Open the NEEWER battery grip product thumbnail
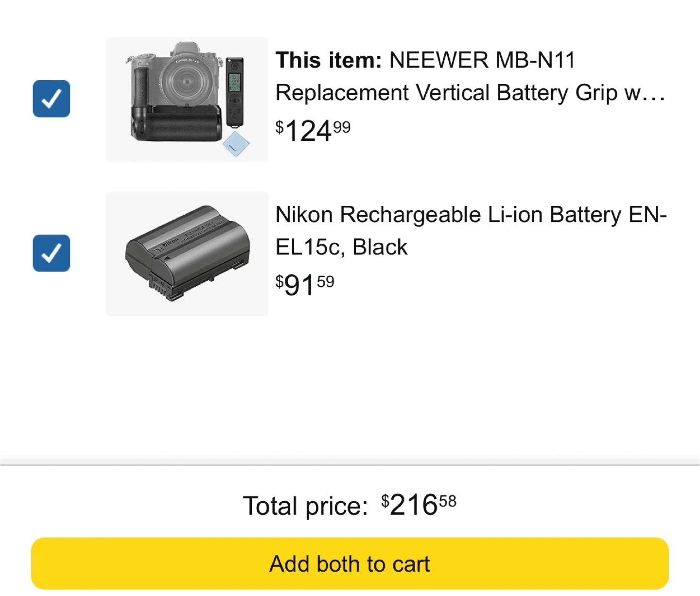The height and width of the screenshot is (596, 700). click(187, 99)
